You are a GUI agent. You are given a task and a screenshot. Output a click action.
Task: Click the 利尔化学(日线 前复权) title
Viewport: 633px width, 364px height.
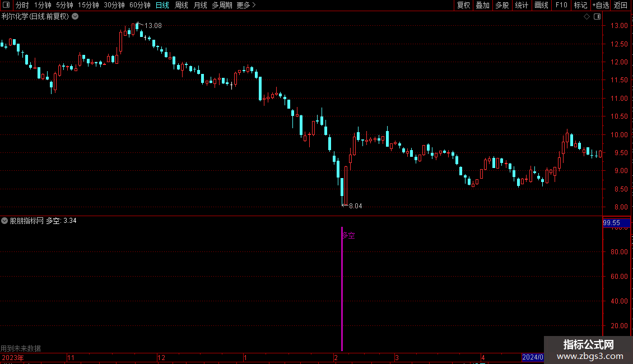[x=35, y=17]
